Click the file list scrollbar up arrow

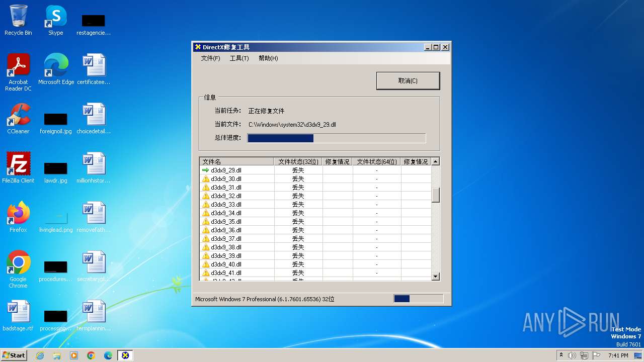click(x=436, y=161)
